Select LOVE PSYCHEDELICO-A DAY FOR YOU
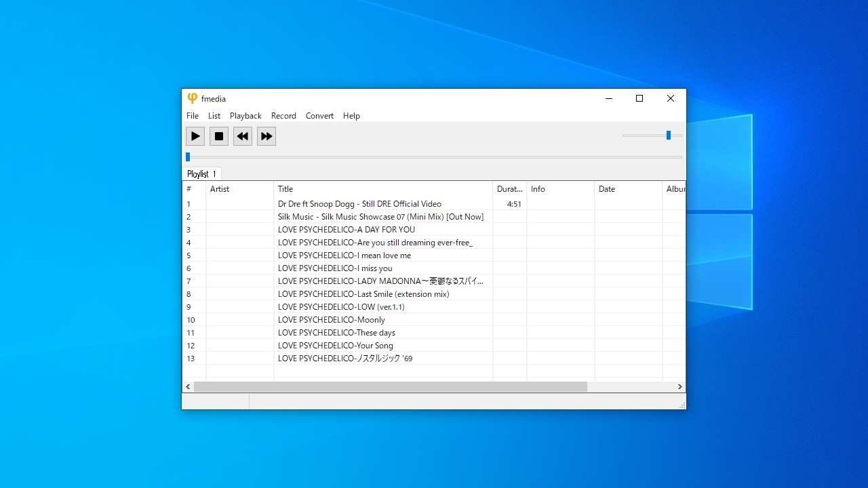Viewport: 868px width, 488px height. tap(346, 230)
